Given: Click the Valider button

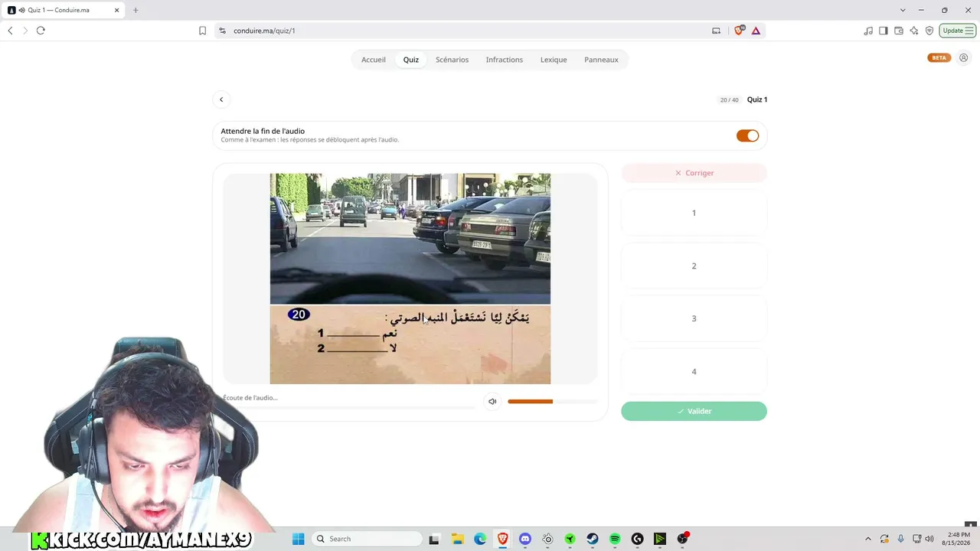Looking at the screenshot, I should tap(694, 411).
